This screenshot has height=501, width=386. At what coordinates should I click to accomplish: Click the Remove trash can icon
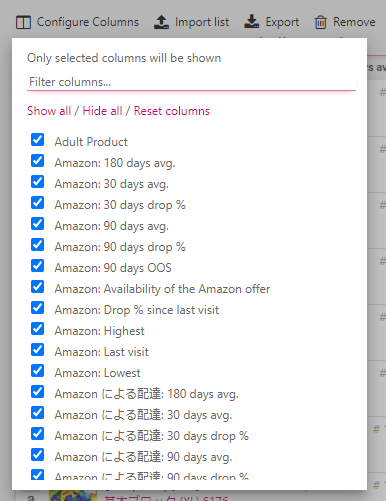pos(320,22)
